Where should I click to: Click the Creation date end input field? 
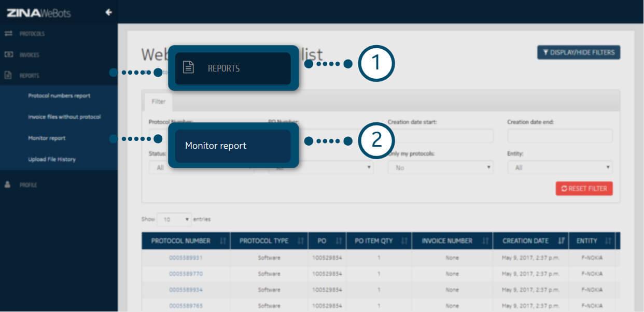click(559, 136)
